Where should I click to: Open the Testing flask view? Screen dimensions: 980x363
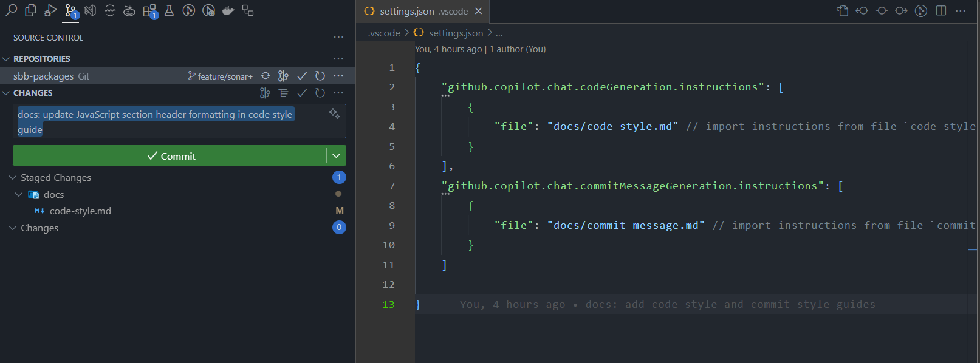tap(170, 10)
